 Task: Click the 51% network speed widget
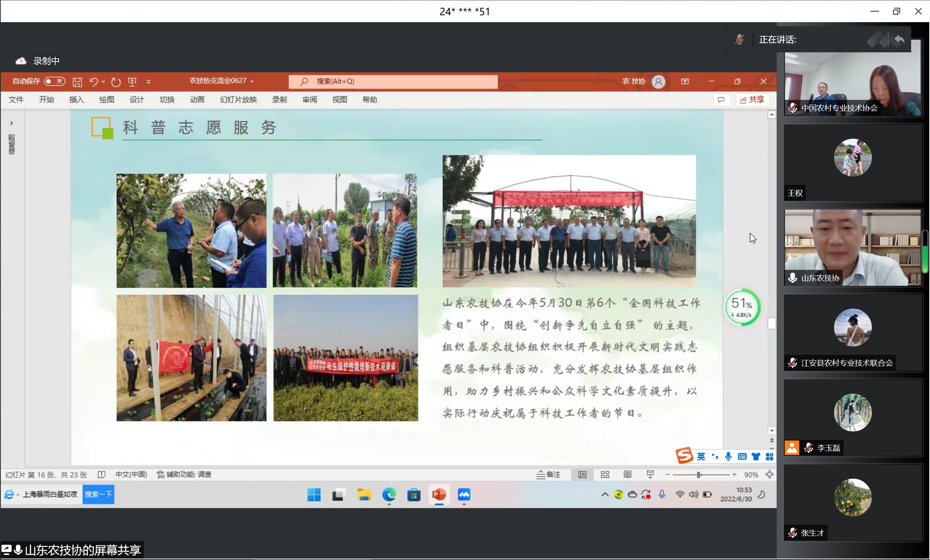click(742, 307)
